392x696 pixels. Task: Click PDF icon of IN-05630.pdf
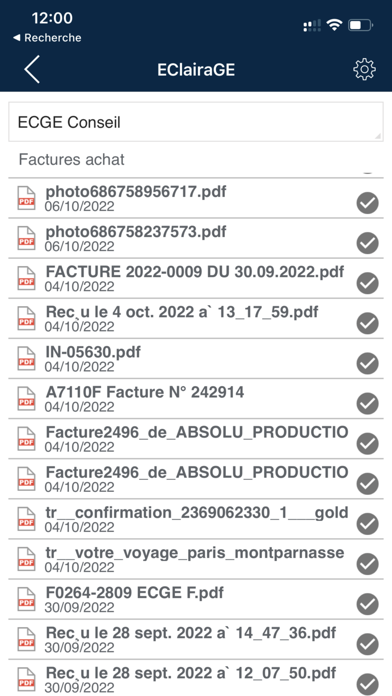(x=26, y=358)
